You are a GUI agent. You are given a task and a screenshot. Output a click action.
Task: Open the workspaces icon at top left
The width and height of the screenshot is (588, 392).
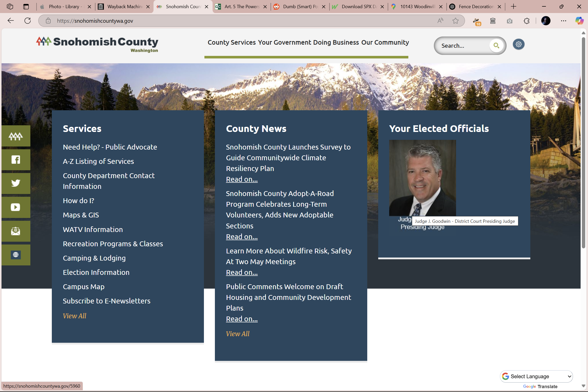tap(10, 7)
